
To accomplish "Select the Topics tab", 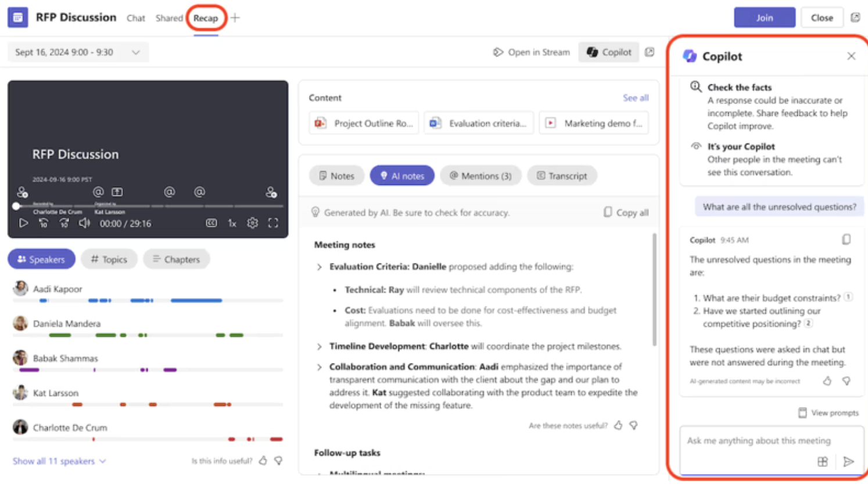I will [109, 259].
